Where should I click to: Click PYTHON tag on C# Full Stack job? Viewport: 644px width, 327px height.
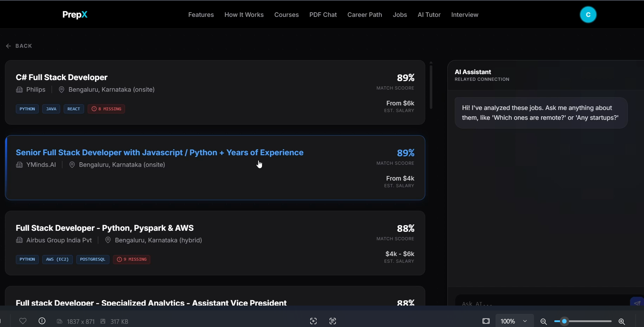(27, 109)
